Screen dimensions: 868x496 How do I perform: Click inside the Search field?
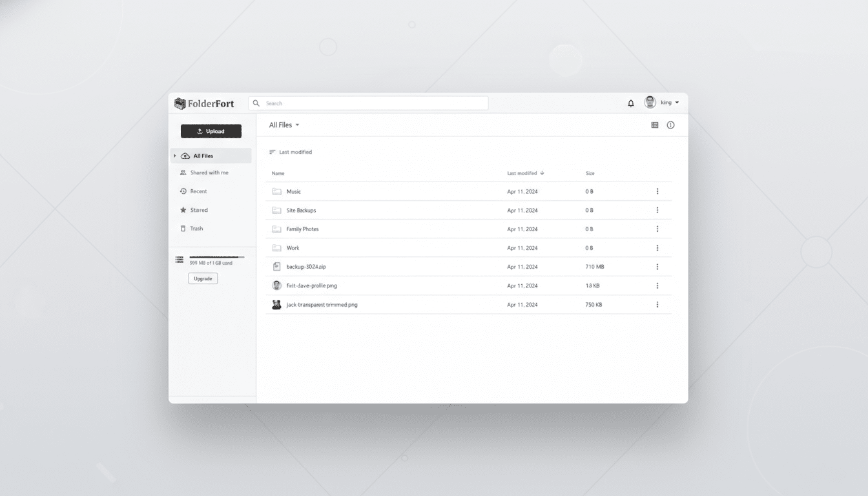point(368,103)
